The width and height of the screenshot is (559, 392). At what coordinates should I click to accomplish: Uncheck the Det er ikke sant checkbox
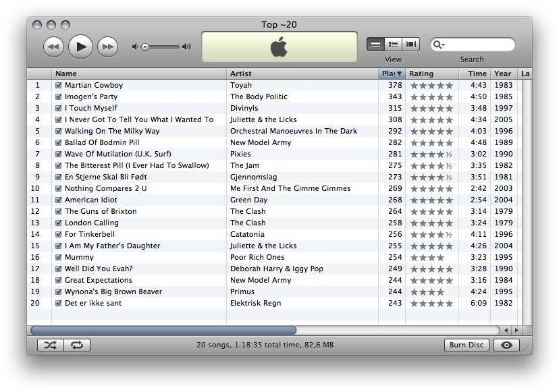pyautogui.click(x=59, y=303)
